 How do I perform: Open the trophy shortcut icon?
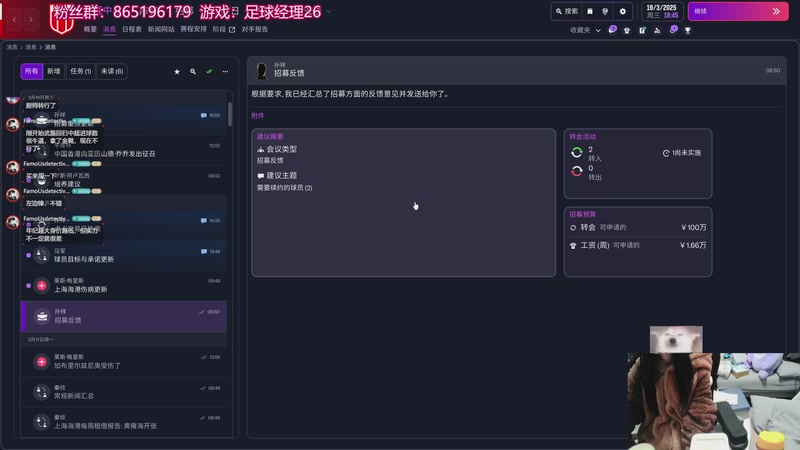(688, 31)
